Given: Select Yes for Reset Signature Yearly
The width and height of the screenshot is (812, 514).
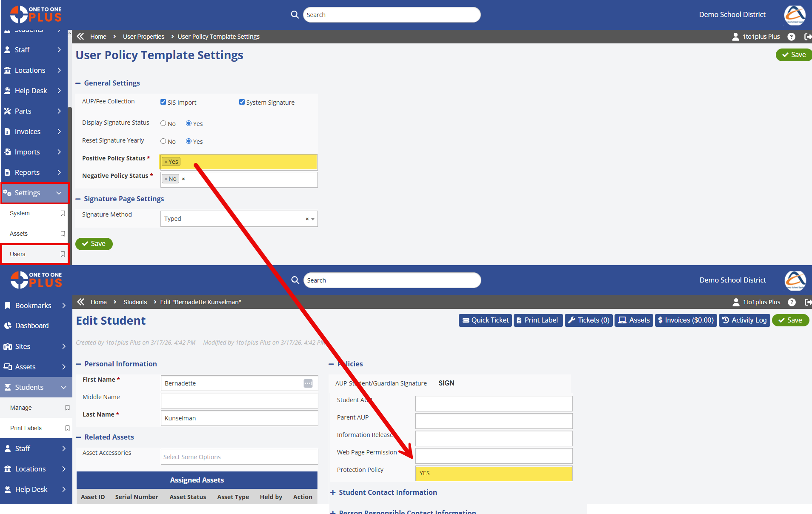Looking at the screenshot, I should click(x=189, y=141).
